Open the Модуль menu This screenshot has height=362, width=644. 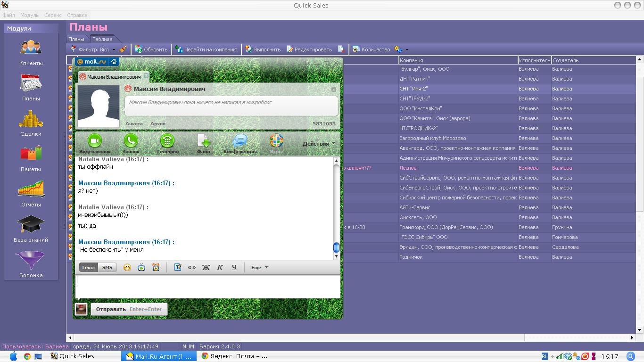30,15
